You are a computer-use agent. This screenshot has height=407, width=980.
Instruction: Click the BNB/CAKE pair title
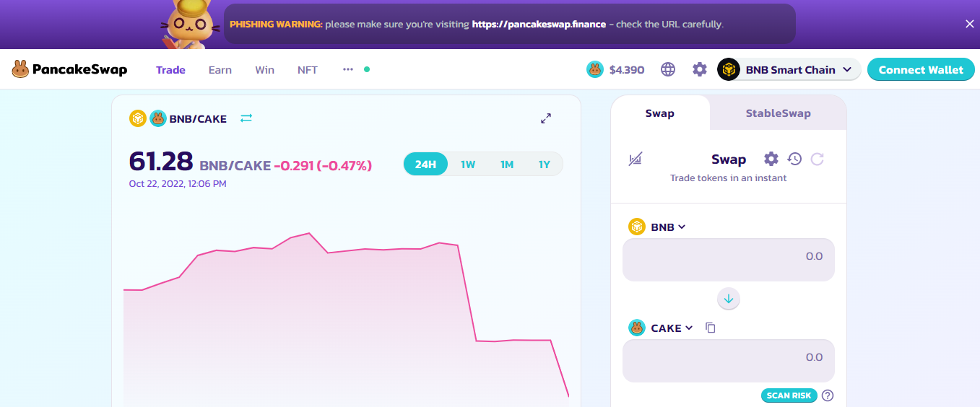198,118
